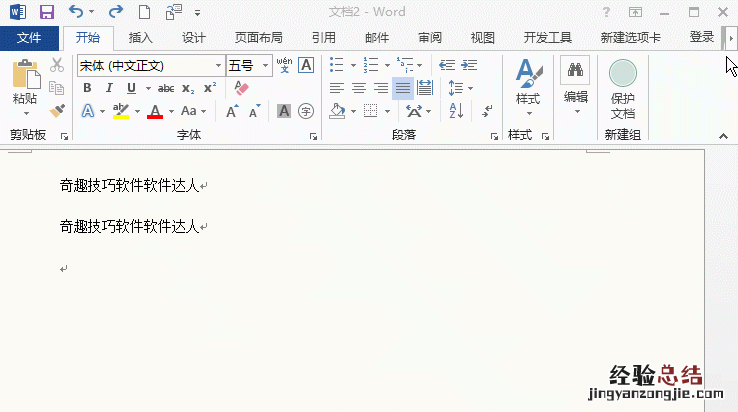Align text left

337,88
